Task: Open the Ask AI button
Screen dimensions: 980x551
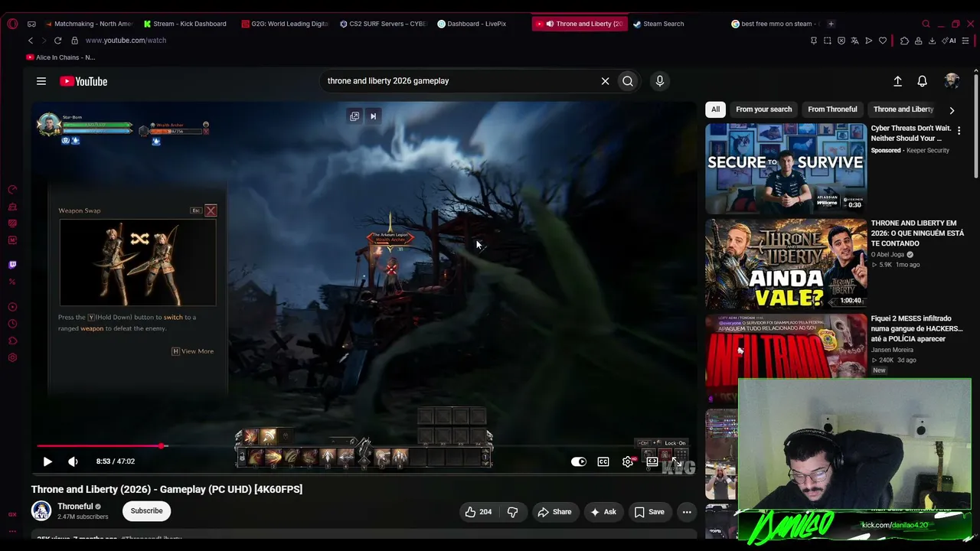Action: (603, 512)
